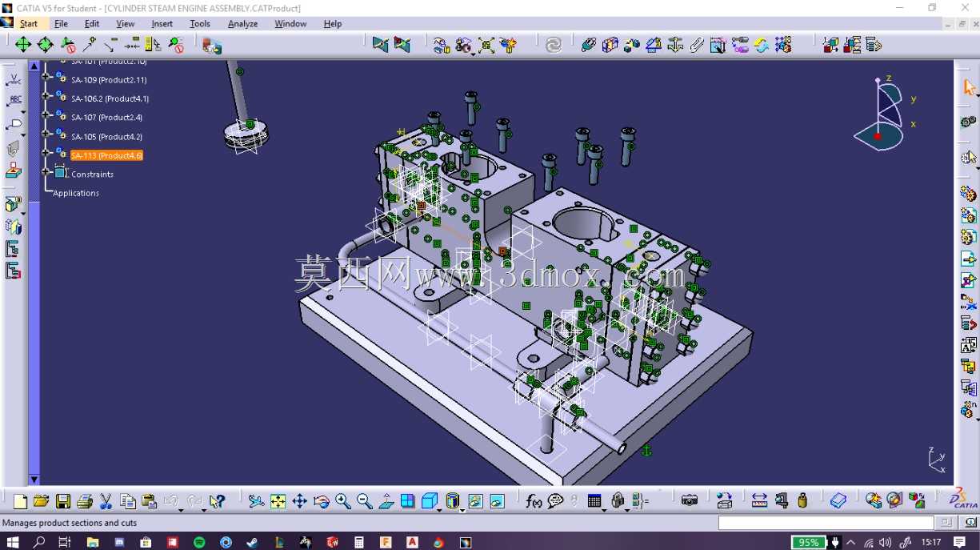Select the Applications tree item

point(76,193)
